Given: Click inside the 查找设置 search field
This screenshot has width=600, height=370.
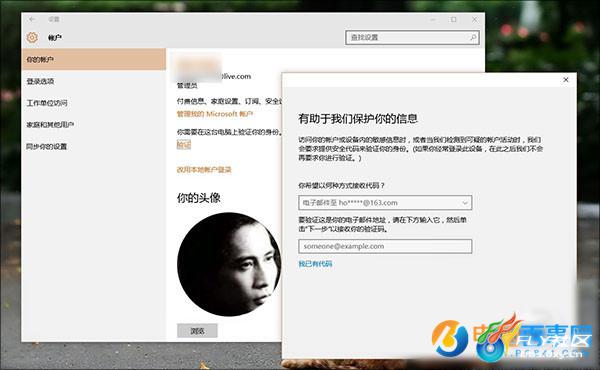Looking at the screenshot, I should click(x=412, y=37).
